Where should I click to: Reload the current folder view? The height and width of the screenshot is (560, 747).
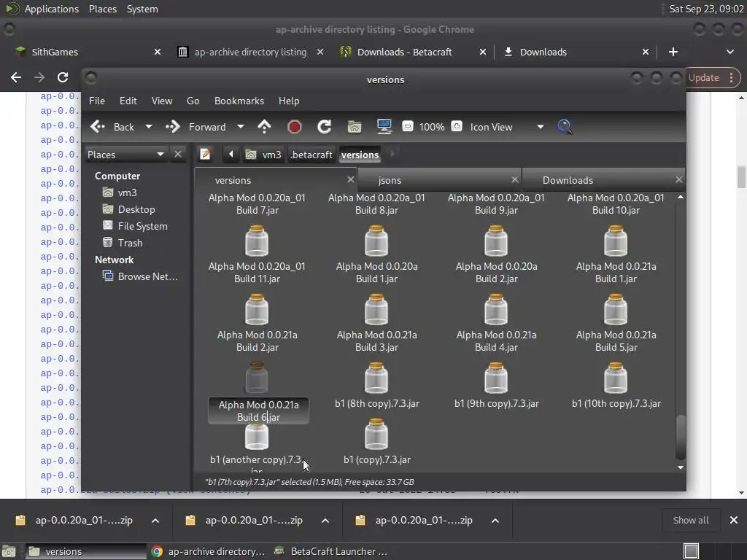coord(324,127)
